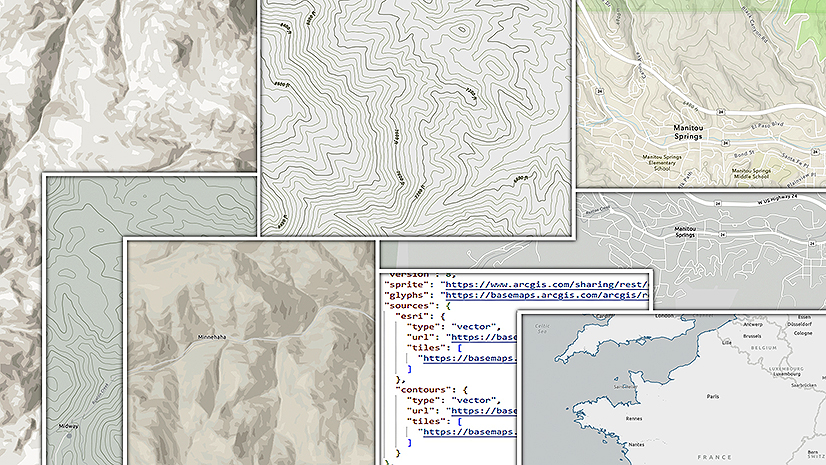The image size is (826, 465).
Task: Open the tan hillshade map showing Minnehaha
Action: tap(251, 352)
